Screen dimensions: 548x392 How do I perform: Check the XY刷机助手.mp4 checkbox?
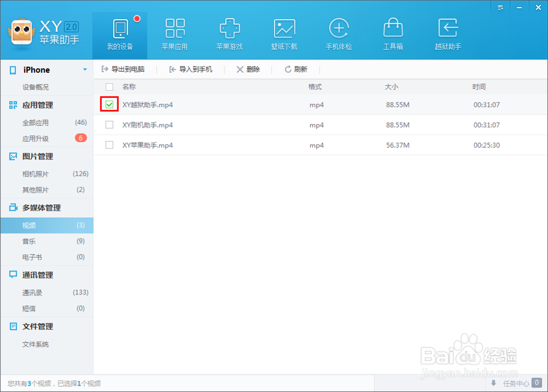click(110, 125)
